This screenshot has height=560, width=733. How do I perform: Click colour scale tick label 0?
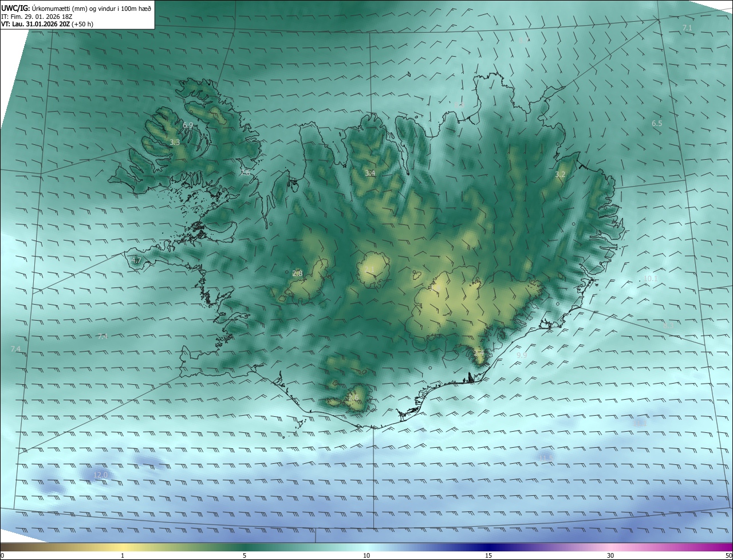(x=2, y=555)
